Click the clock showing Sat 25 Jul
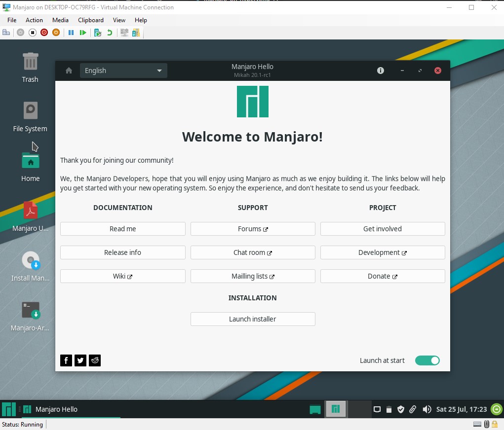This screenshot has height=430, width=504. click(x=462, y=409)
